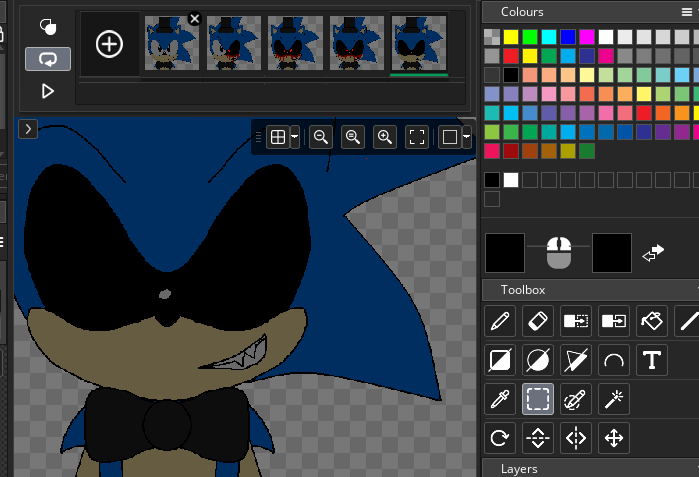Pick the cyan swatch in the top row
The image size is (699, 477).
tap(549, 37)
